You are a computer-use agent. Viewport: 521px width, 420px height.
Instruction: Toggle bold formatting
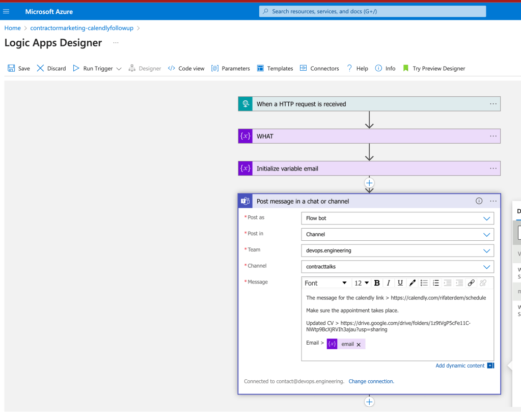tap(377, 283)
